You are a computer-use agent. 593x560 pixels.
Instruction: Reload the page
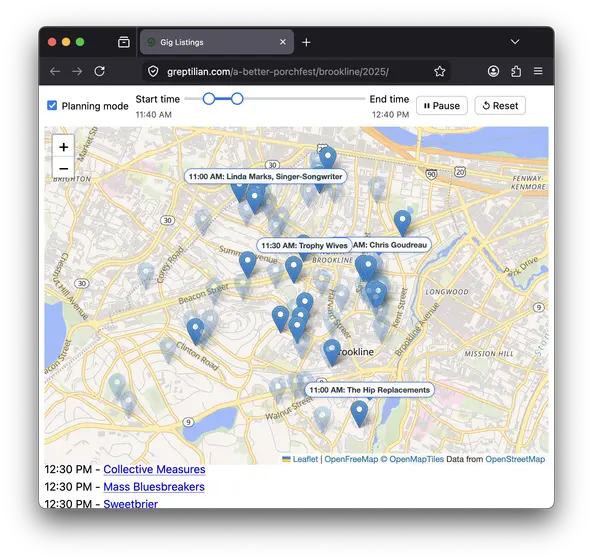(99, 71)
